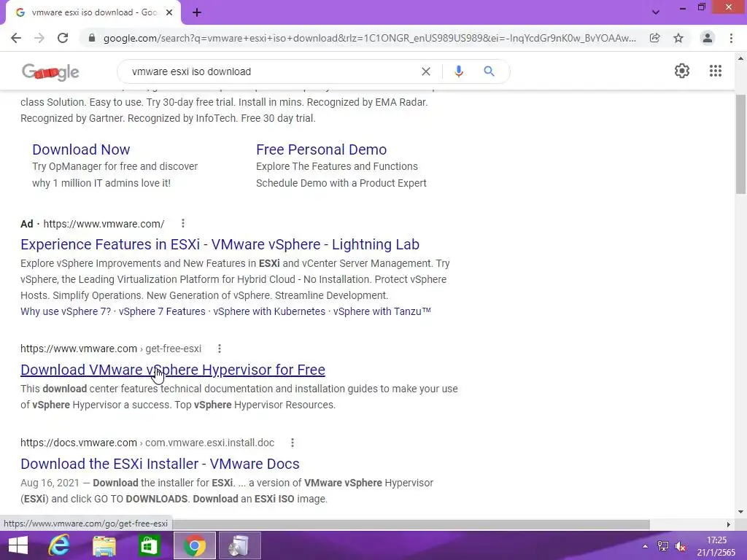Image resolution: width=747 pixels, height=560 pixels.
Task: Go back to the previous page
Action: [16, 38]
